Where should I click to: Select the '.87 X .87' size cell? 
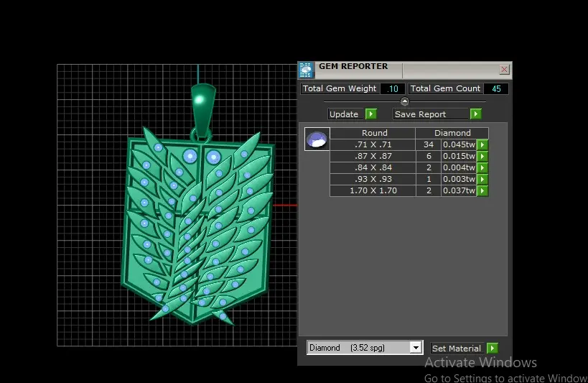tap(373, 156)
